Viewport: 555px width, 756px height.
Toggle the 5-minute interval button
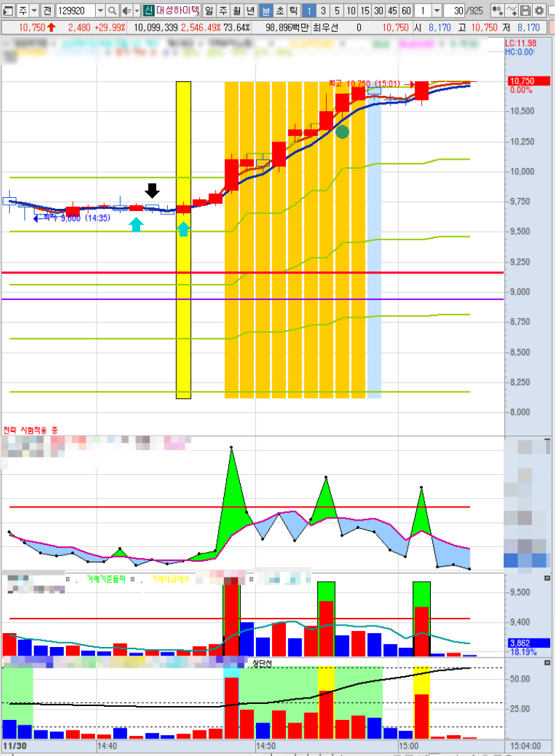coord(337,10)
